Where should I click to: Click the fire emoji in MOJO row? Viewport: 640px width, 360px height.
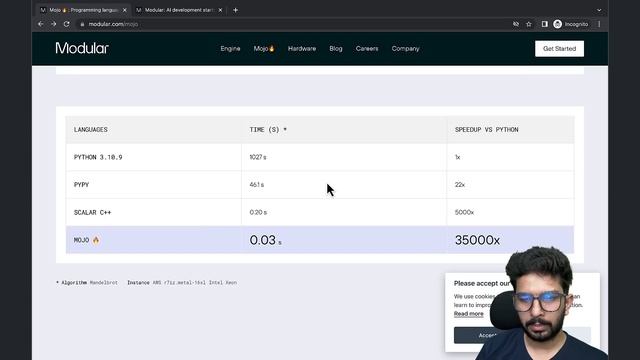click(96, 240)
